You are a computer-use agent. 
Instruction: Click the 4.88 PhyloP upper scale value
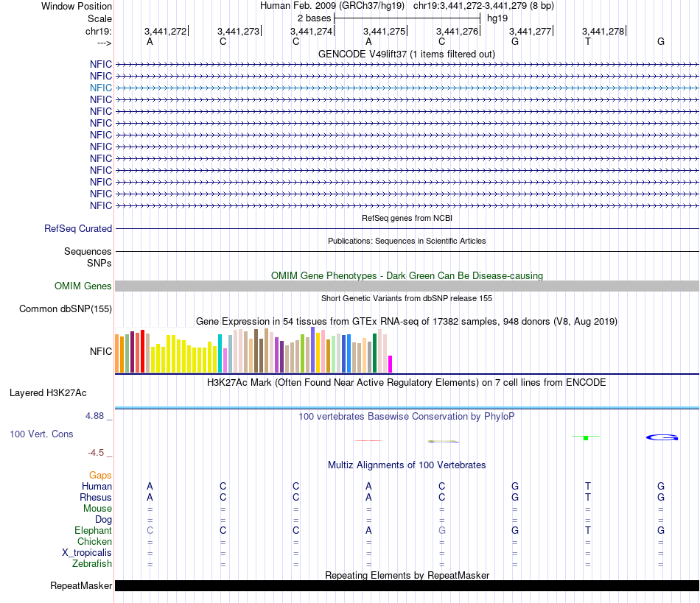click(x=94, y=416)
